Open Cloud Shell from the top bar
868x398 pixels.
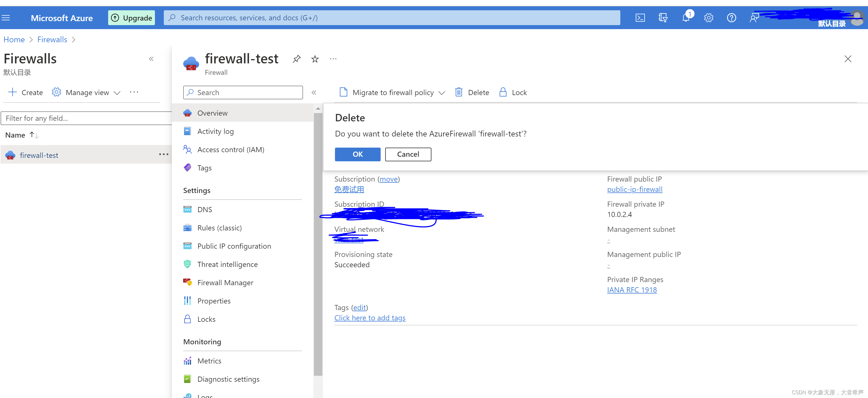tap(640, 17)
